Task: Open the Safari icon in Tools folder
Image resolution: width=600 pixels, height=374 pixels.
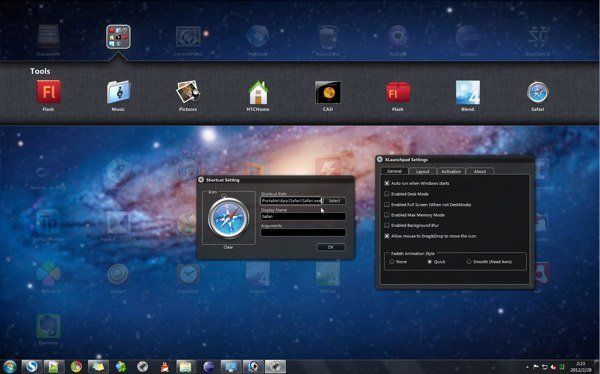Action: (538, 92)
